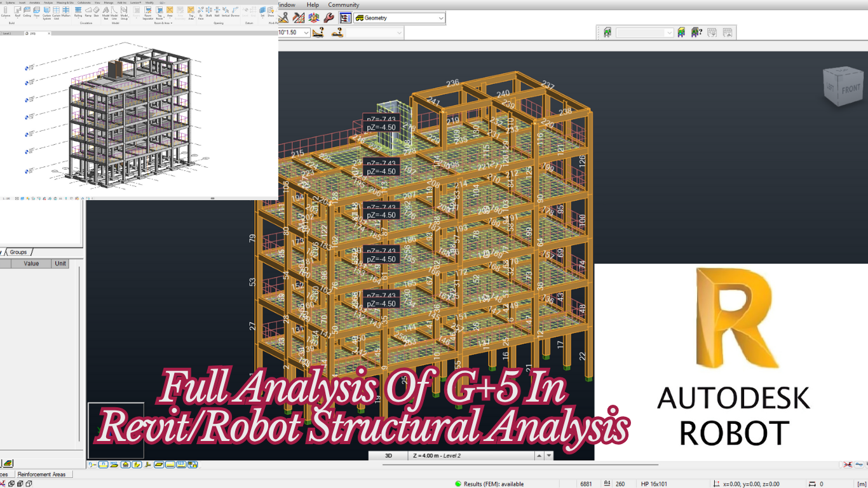The height and width of the screenshot is (488, 868).
Task: Click the 3D view button
Action: pyautogui.click(x=389, y=456)
